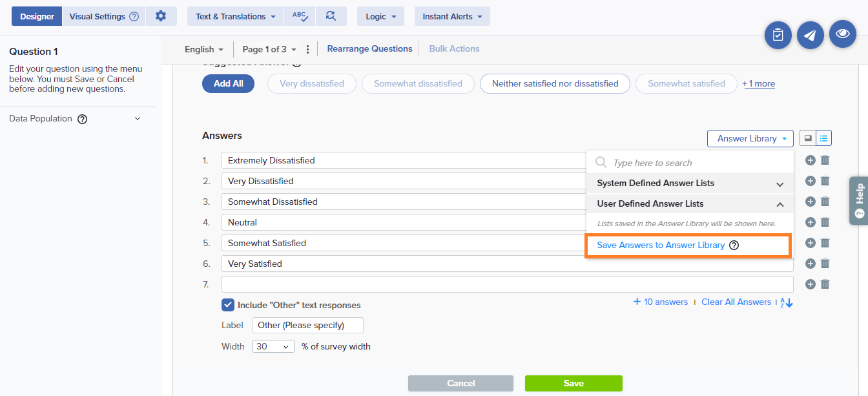
Task: Click the clipboard checklist round icon
Action: coord(778,36)
